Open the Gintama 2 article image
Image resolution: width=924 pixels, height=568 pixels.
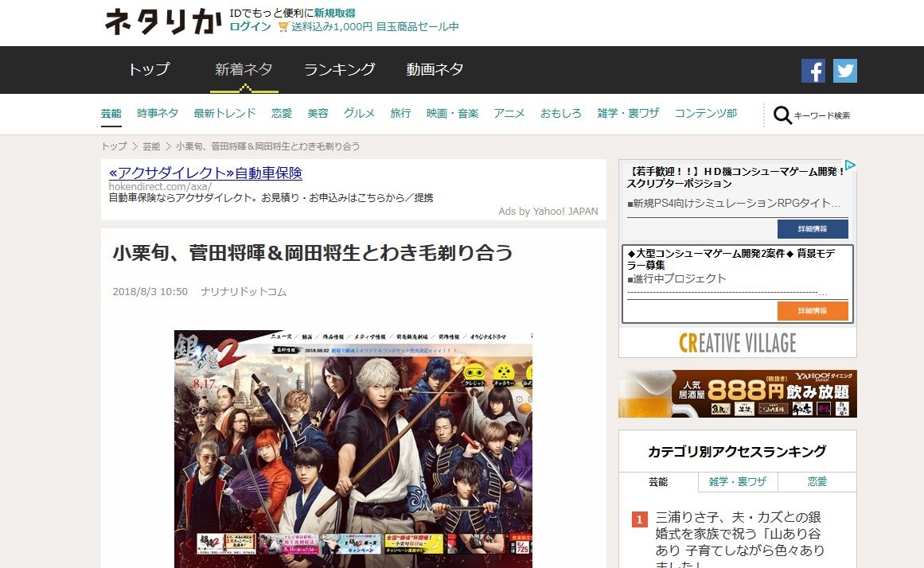[353, 449]
